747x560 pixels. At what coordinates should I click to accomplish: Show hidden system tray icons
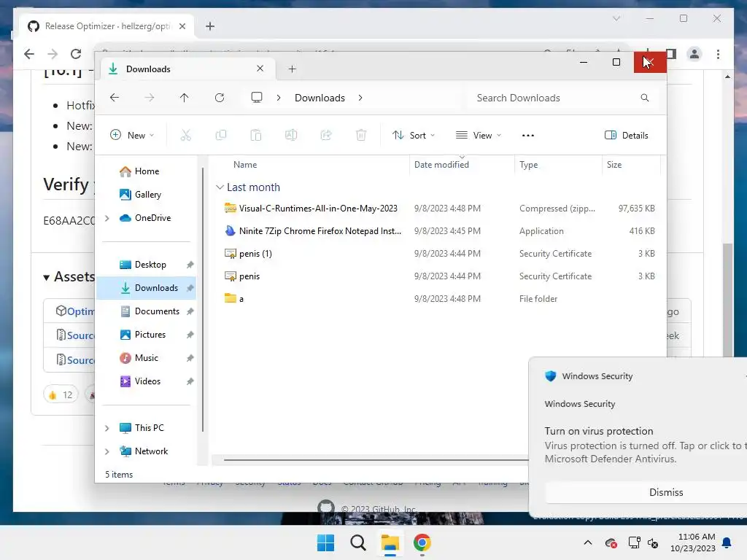588,542
